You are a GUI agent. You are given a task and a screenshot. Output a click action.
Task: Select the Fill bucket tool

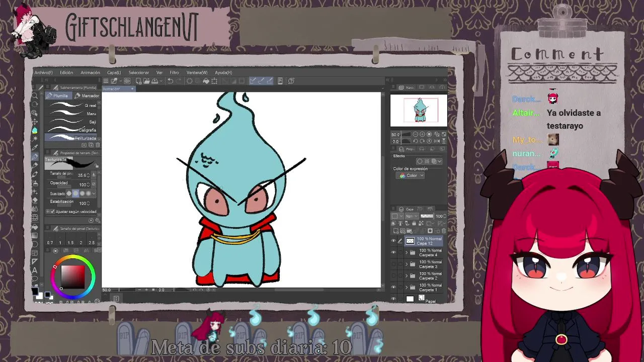35,227
